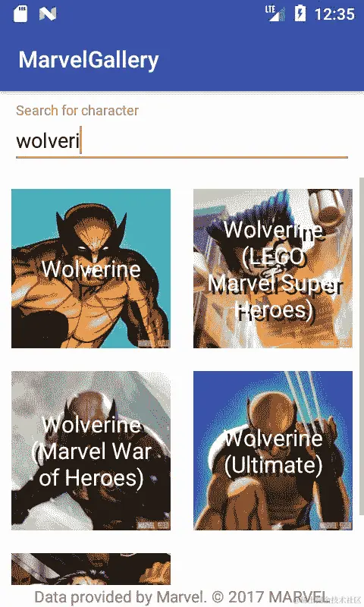The width and height of the screenshot is (364, 607).
Task: Tap the LTE signal indicator
Action: pos(275,13)
